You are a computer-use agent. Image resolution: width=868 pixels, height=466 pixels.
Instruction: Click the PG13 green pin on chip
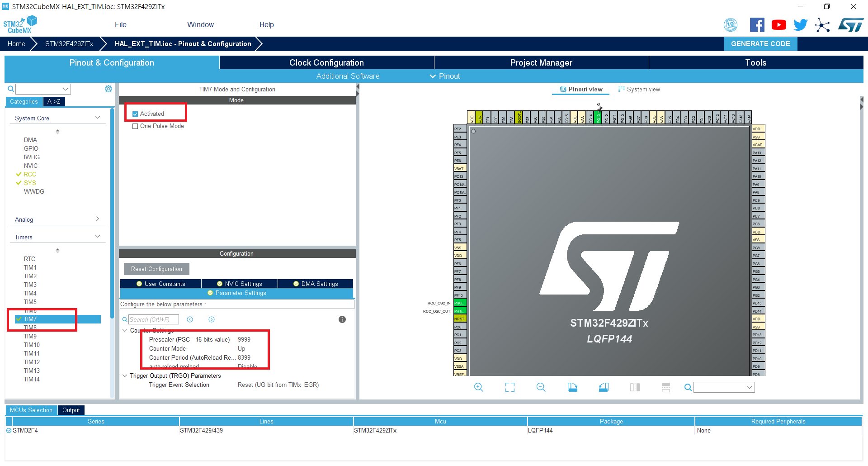pyautogui.click(x=598, y=117)
